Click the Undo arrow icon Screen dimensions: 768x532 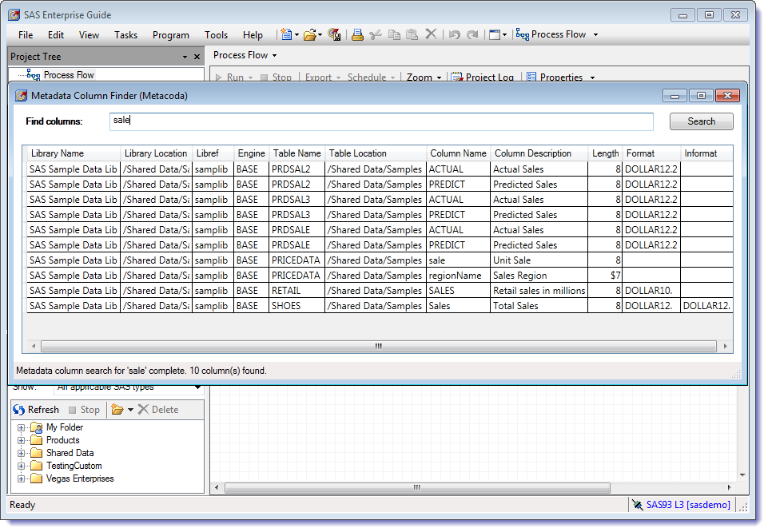tap(455, 35)
